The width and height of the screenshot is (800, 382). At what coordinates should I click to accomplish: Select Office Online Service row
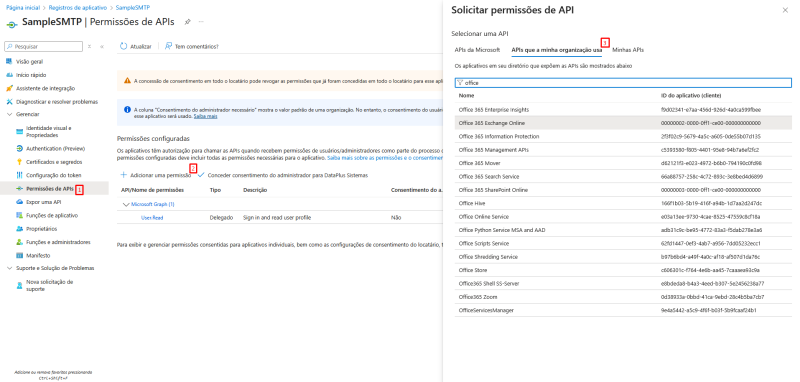623,217
